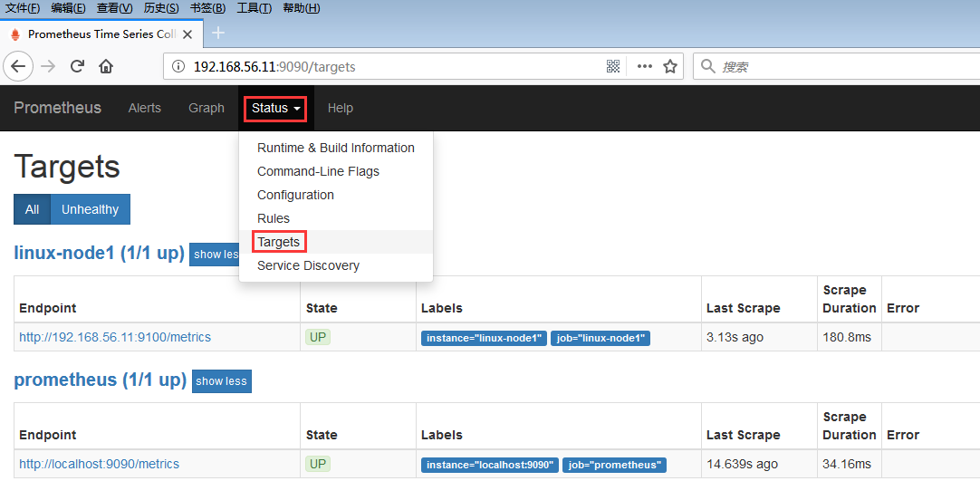The width and height of the screenshot is (980, 481).
Task: Choose Rules from Status menu
Action: point(336,218)
